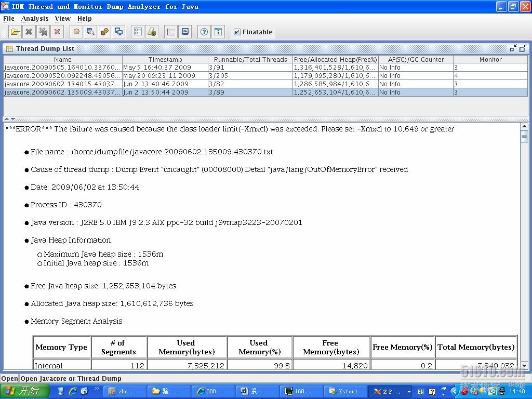Image resolution: width=532 pixels, height=399 pixels.
Task: Select javacore.20090602.134015 dump row
Action: click(x=265, y=84)
